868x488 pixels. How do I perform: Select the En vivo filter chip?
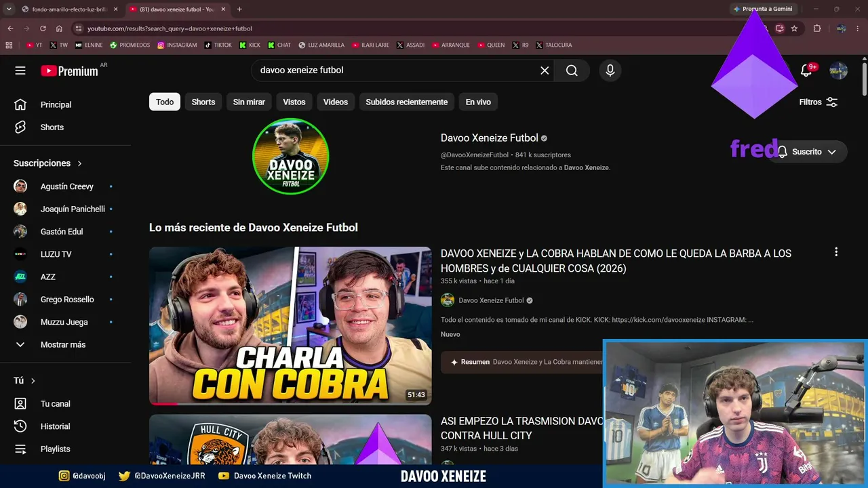pos(478,102)
